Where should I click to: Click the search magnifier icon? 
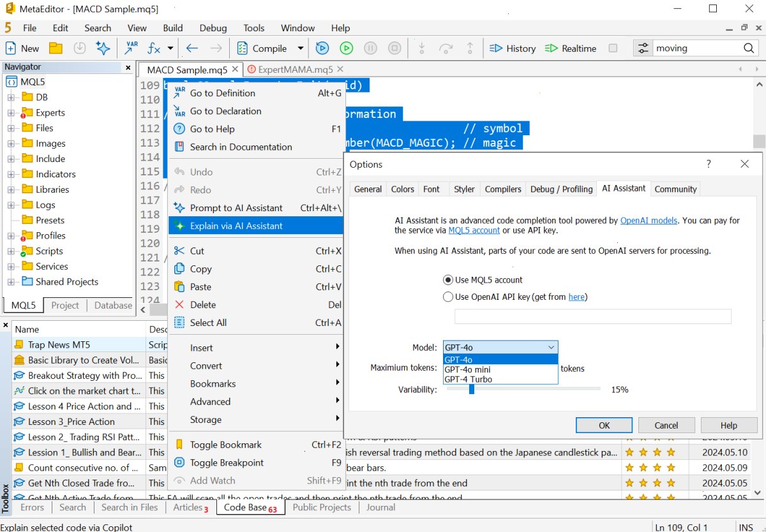coord(749,48)
